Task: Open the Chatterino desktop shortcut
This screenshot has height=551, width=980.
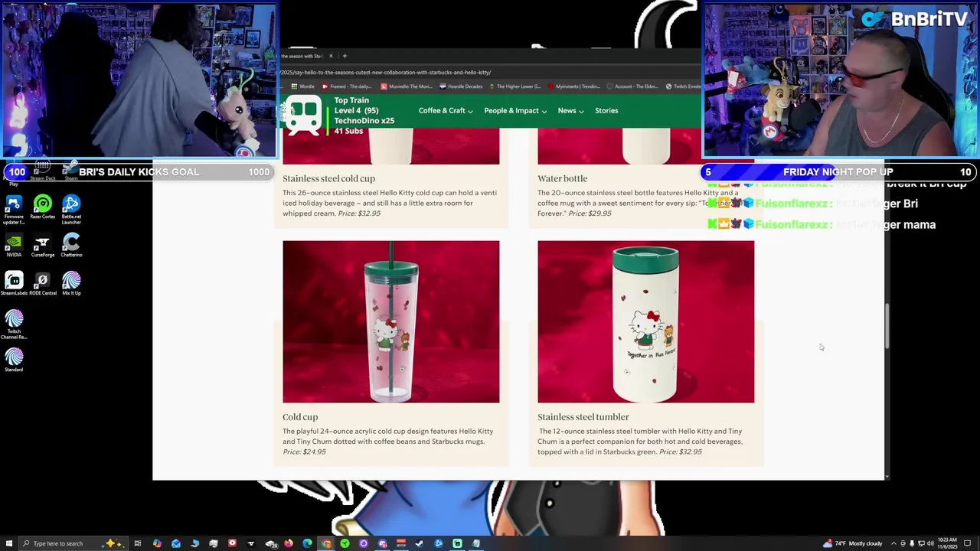Action: click(71, 246)
